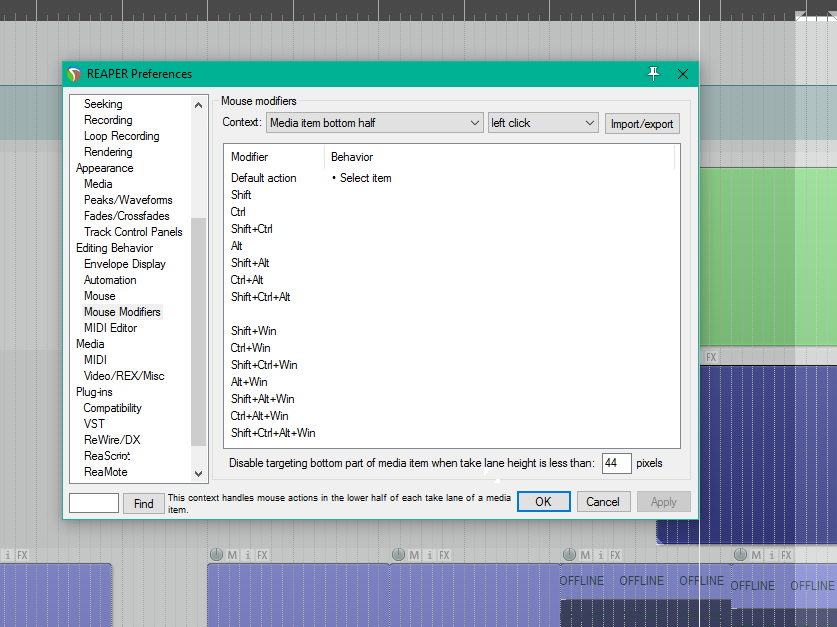Screen dimensions: 837x627
Task: Open the Automation preferences page
Action: point(110,280)
